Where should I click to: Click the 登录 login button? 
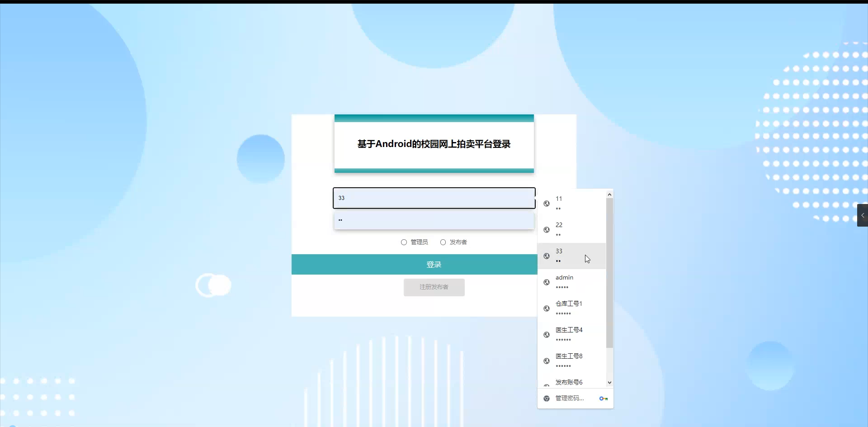click(434, 264)
